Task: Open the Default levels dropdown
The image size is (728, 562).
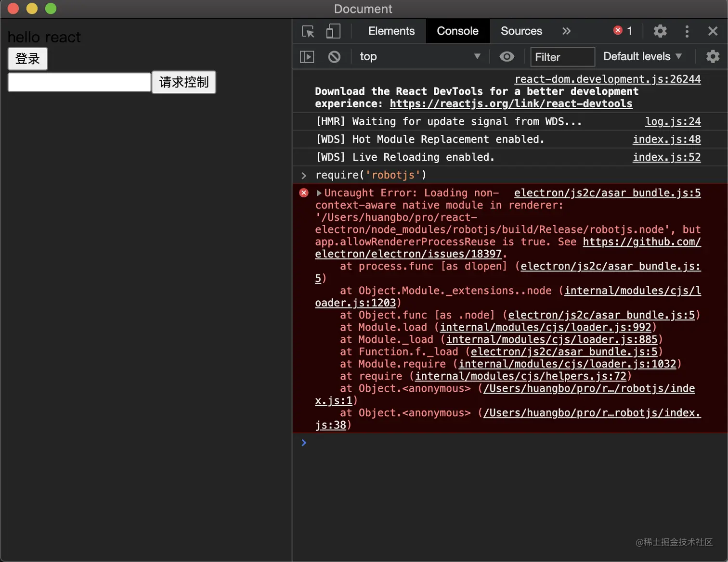Action: pos(642,56)
